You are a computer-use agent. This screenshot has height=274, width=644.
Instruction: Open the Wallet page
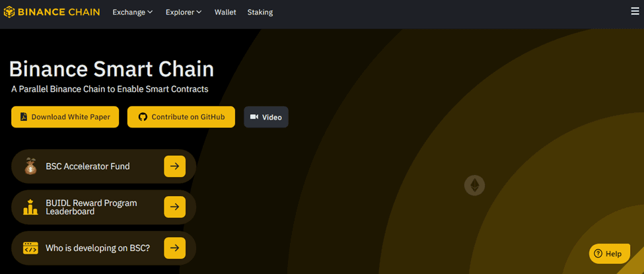[225, 13]
